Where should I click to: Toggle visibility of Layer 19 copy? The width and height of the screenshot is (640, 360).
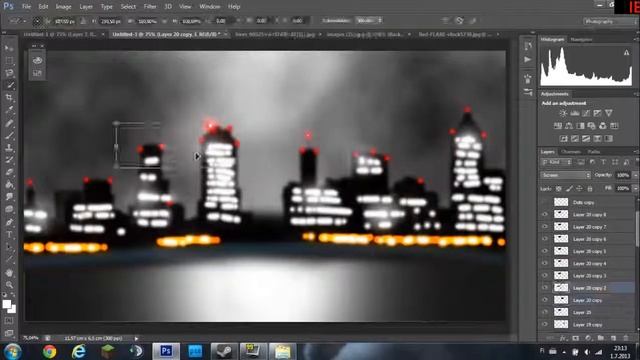(545, 324)
